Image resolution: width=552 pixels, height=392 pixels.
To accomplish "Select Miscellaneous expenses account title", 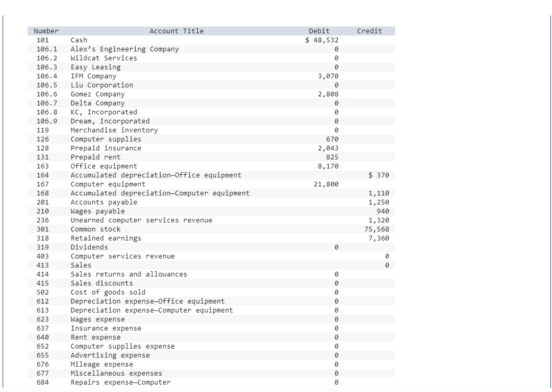I will pos(117,373).
